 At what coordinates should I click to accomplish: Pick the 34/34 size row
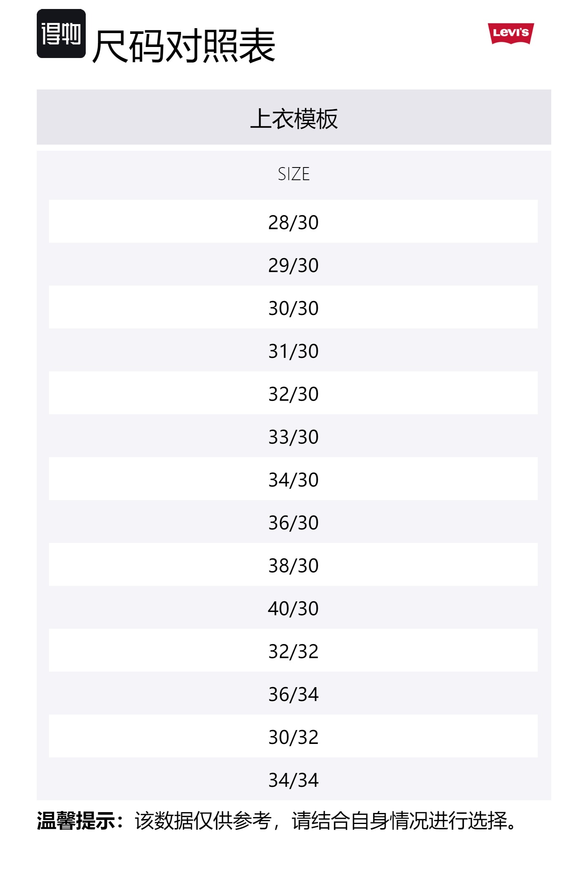[x=293, y=779]
